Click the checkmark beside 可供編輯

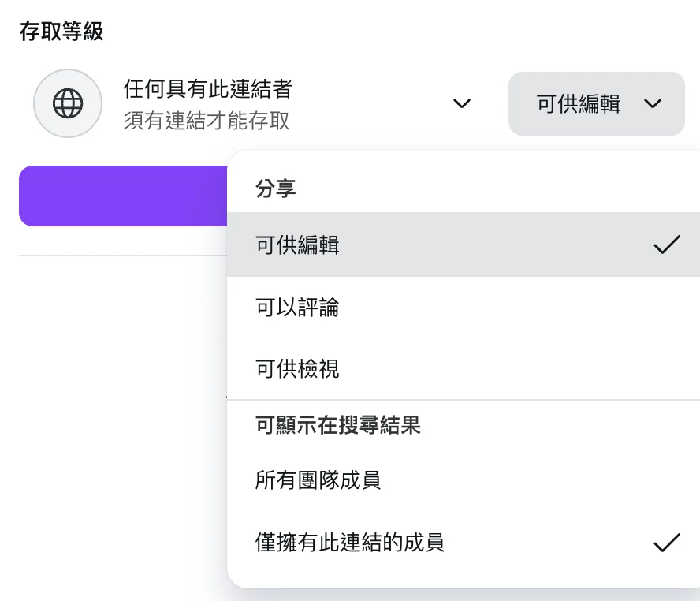pos(666,246)
